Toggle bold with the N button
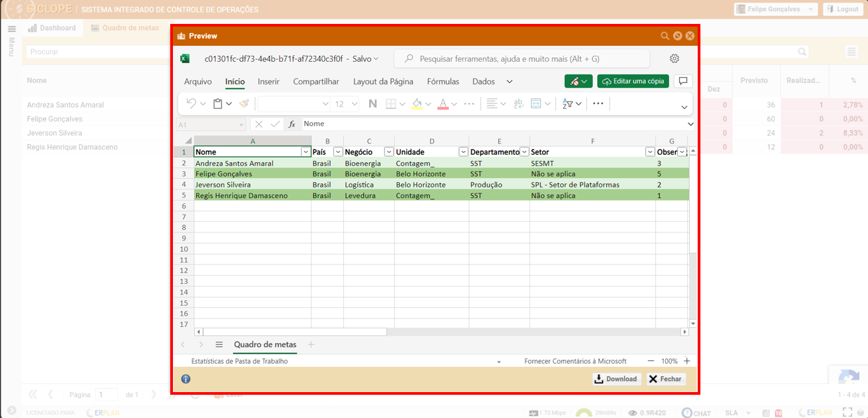Viewport: 868px width, 418px height. point(372,104)
